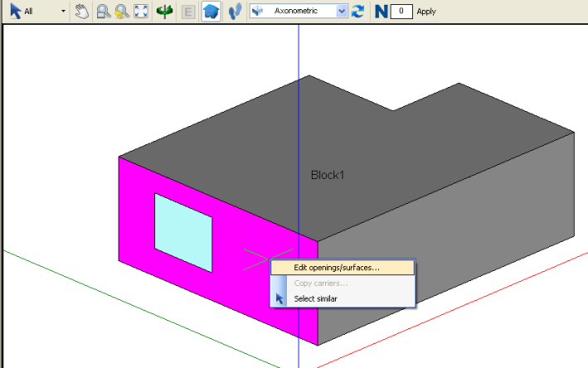The height and width of the screenshot is (368, 588).
Task: Activate the hand pan tool
Action: pyautogui.click(x=81, y=12)
